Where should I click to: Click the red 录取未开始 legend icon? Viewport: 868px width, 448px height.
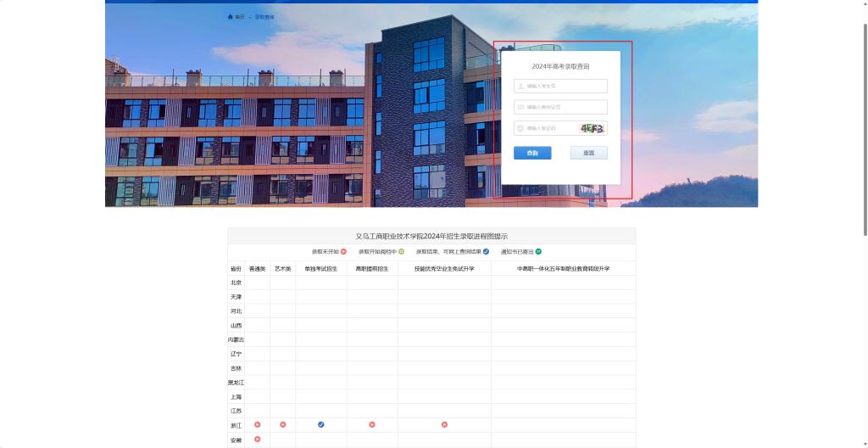[343, 252]
